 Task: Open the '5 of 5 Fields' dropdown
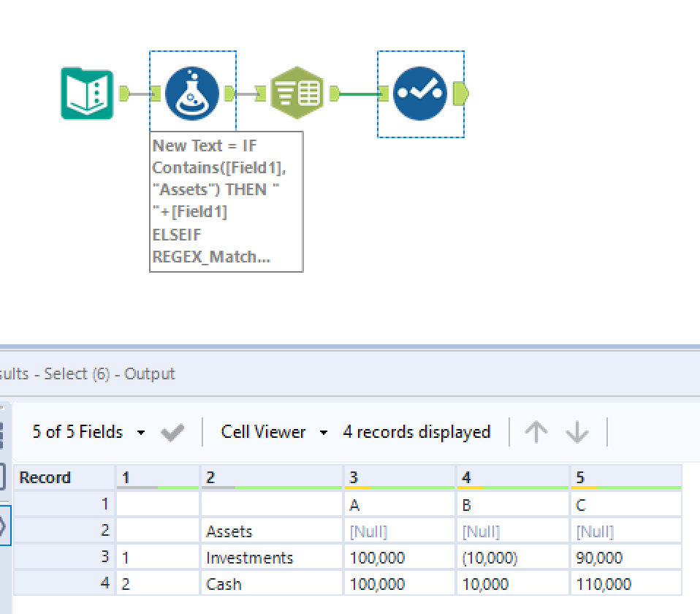88,433
